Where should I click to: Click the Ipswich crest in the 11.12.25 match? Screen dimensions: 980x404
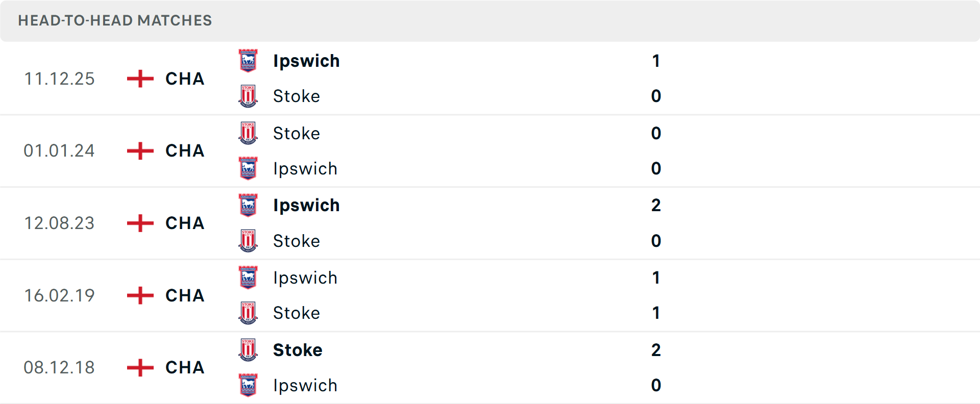coord(248,61)
